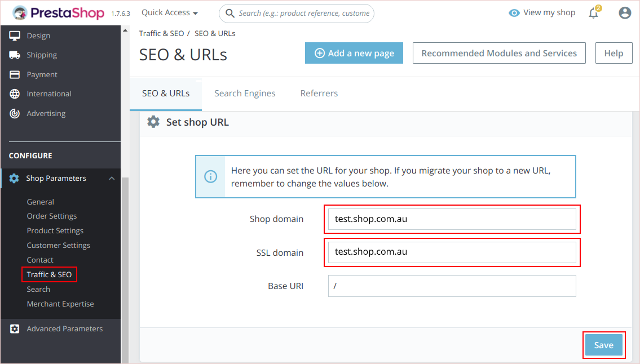Open the International menu item
This screenshot has height=364, width=640.
(49, 94)
